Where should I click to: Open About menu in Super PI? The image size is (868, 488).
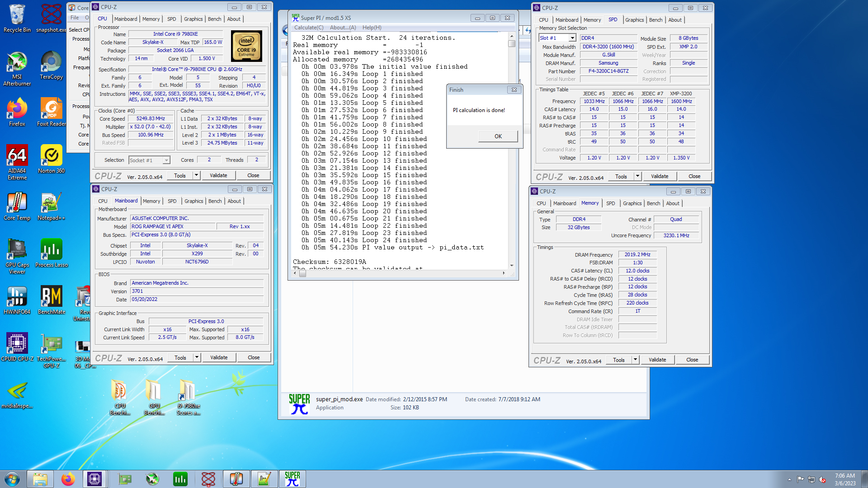click(343, 28)
